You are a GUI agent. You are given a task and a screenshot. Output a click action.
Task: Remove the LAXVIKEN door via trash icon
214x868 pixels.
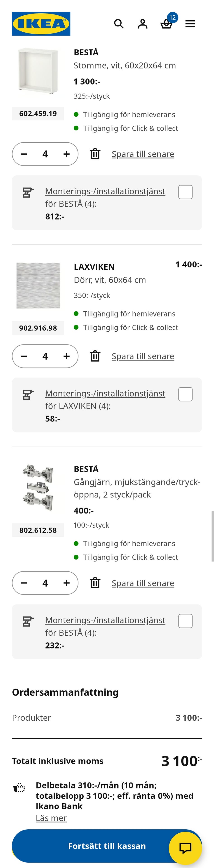click(95, 356)
